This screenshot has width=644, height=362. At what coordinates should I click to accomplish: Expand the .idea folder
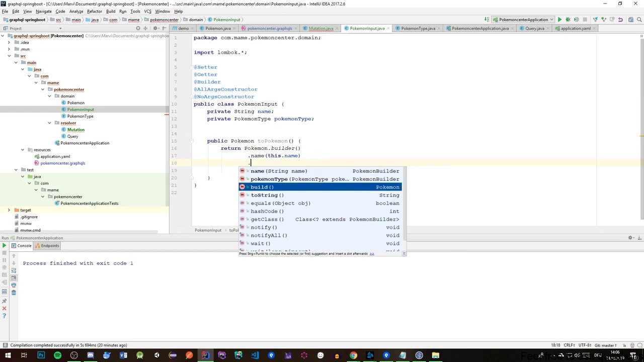coord(9,42)
